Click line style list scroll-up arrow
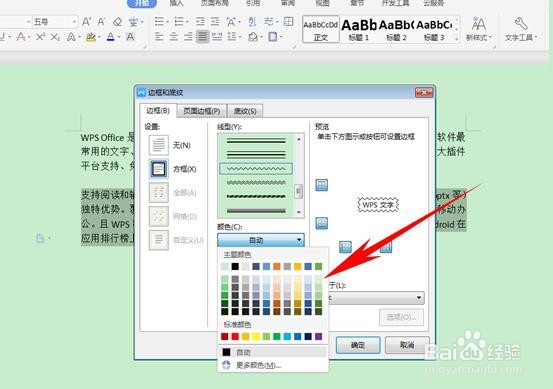553x389 pixels. [299, 139]
